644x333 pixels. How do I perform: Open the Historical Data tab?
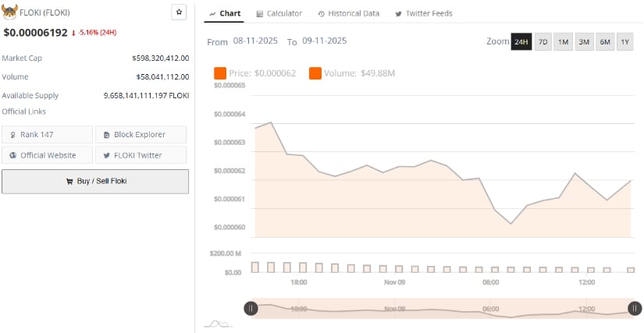[x=348, y=13]
